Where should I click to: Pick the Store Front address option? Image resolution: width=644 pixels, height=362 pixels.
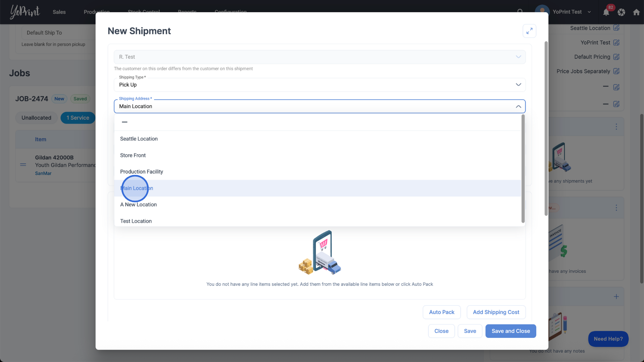133,156
